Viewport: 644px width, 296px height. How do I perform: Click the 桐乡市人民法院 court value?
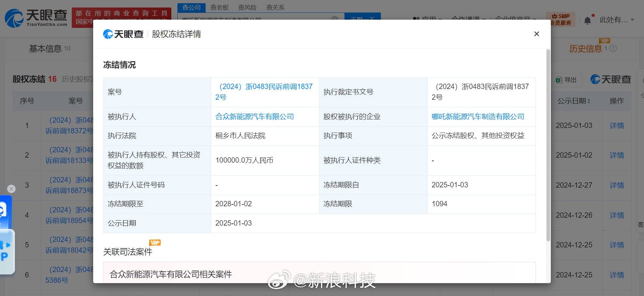[x=240, y=135]
